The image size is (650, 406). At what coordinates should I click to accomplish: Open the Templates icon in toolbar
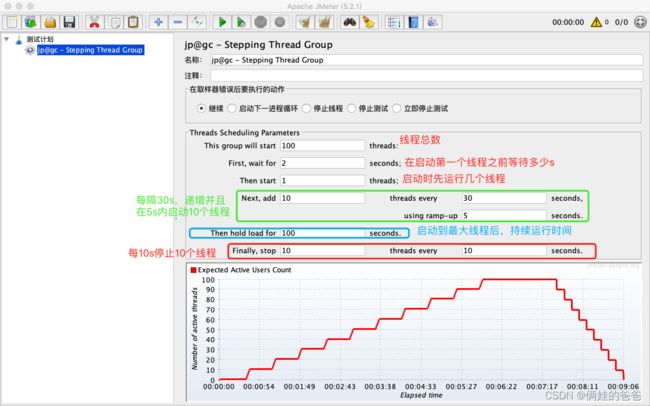tap(31, 22)
